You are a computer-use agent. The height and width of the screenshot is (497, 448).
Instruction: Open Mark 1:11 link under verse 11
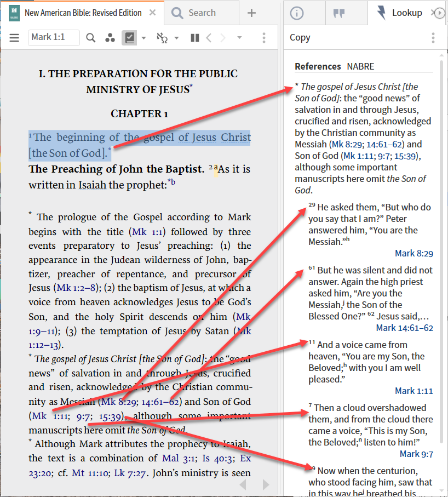(414, 391)
